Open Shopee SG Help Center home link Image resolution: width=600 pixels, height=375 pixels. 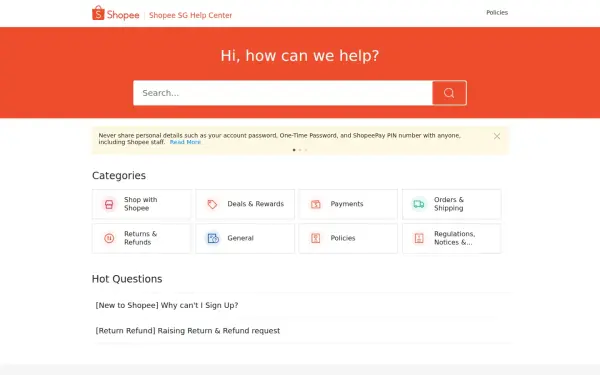pyautogui.click(x=190, y=15)
